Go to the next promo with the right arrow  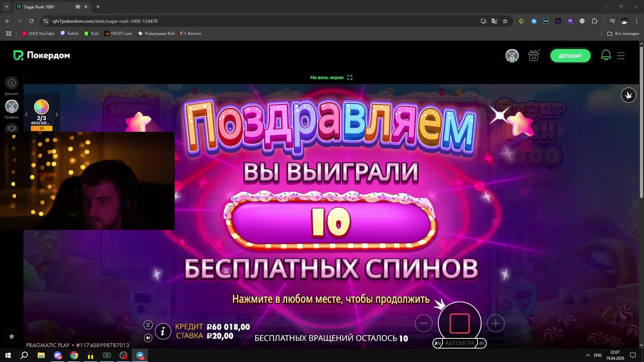pyautogui.click(x=56, y=115)
